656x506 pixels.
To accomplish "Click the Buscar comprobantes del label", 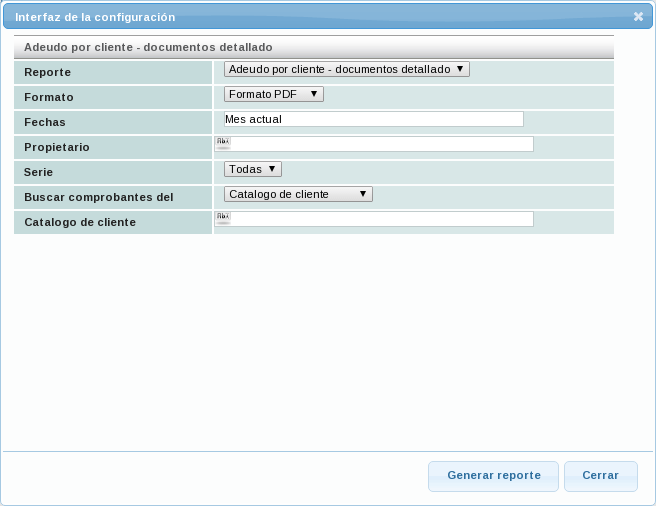I will tap(99, 197).
